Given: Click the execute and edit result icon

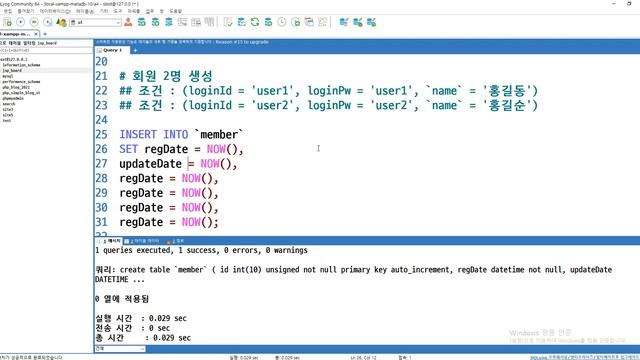Looking at the screenshot, I should (48, 22).
